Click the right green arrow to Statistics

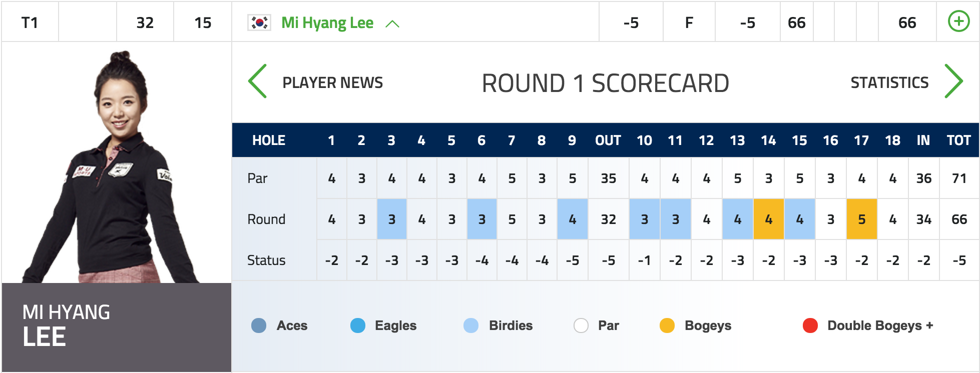click(953, 81)
